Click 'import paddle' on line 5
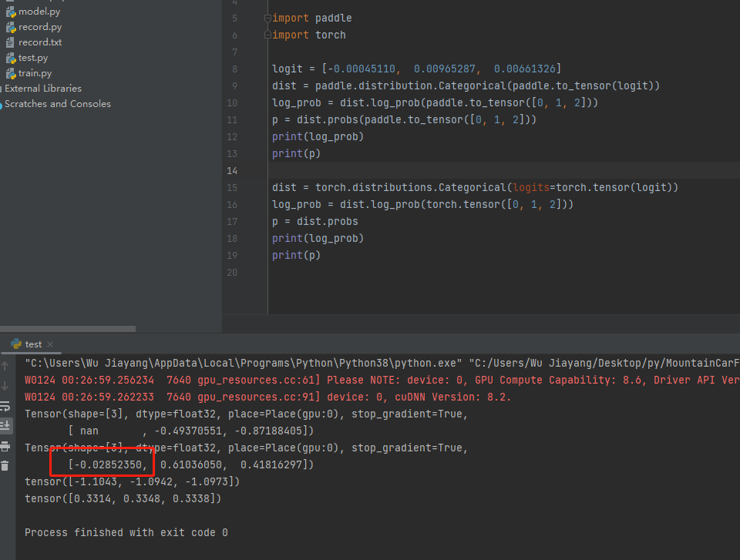This screenshot has height=560, width=740. point(312,18)
